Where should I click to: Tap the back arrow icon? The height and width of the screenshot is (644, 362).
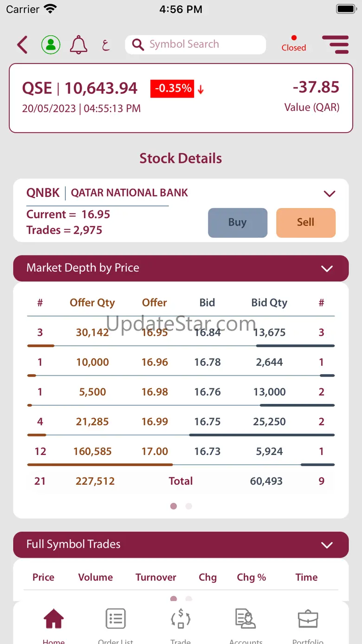(22, 45)
